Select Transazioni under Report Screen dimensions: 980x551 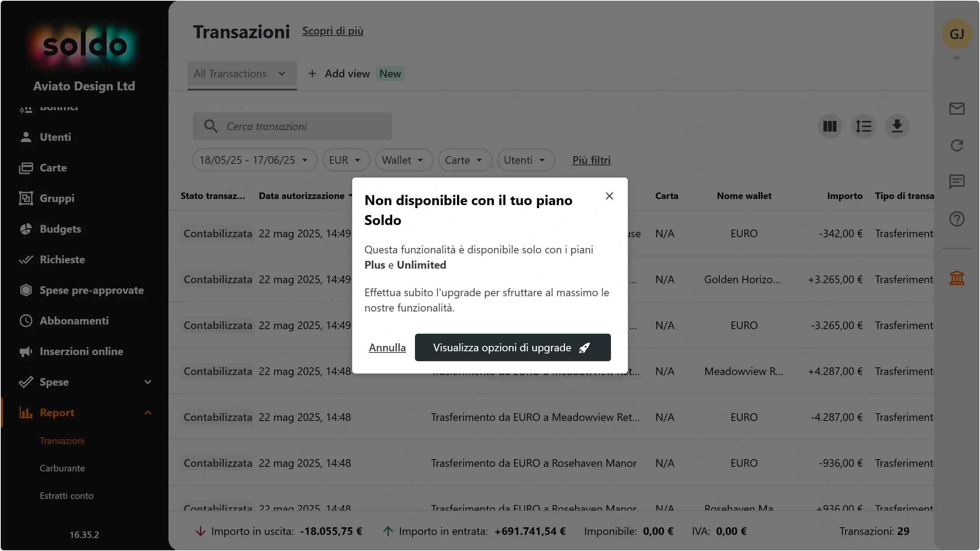pyautogui.click(x=62, y=441)
